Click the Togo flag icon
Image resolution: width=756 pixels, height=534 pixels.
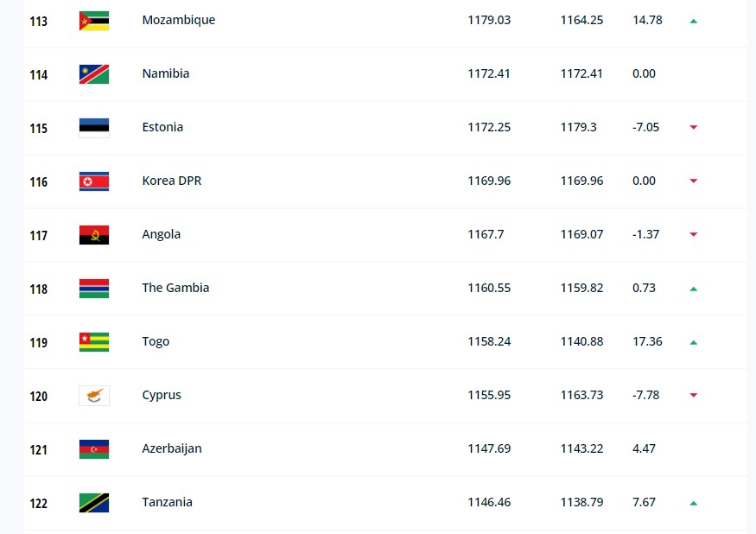(x=94, y=342)
